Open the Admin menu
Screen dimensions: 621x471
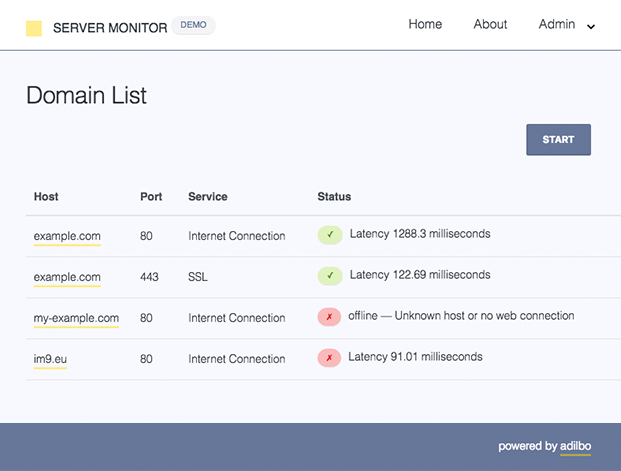point(557,25)
